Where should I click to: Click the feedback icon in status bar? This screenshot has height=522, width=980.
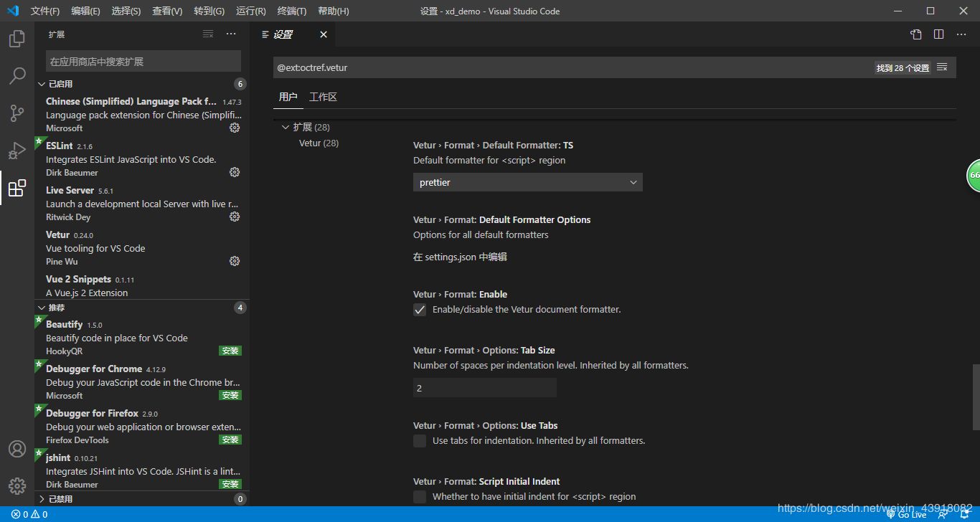coord(943,514)
